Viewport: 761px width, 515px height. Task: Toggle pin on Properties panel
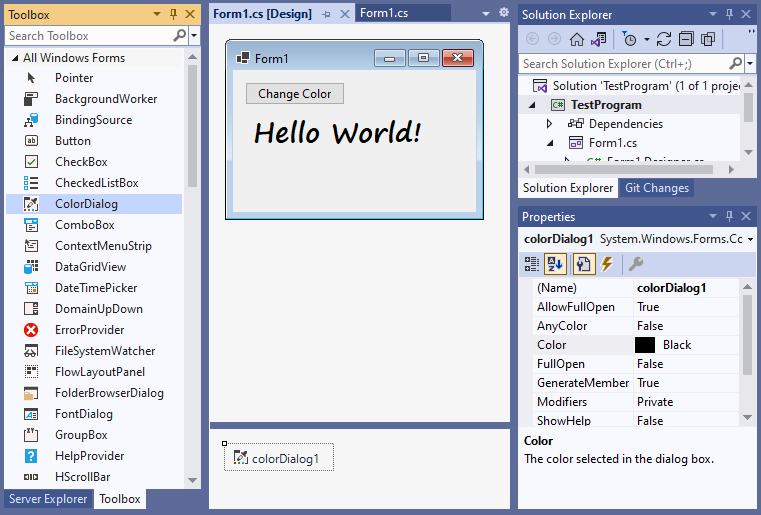(x=729, y=216)
